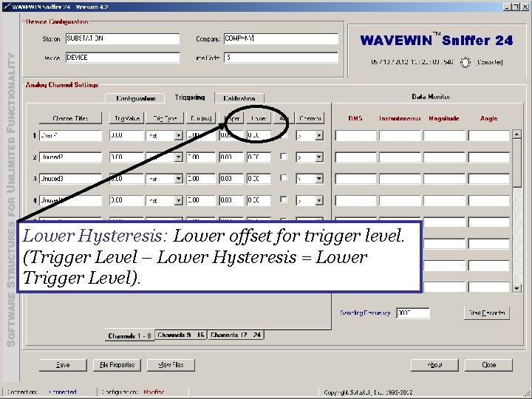Click duration field in channel 3 row

[x=201, y=179]
